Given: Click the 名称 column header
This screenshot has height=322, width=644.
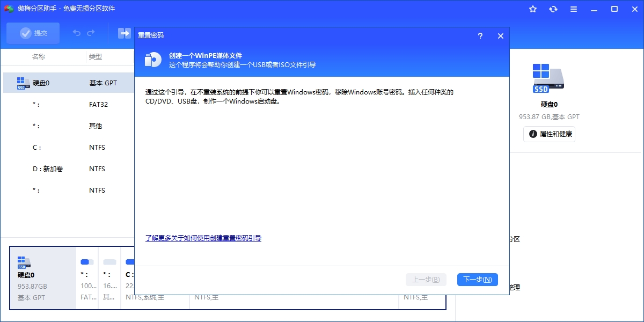Looking at the screenshot, I should (39, 56).
